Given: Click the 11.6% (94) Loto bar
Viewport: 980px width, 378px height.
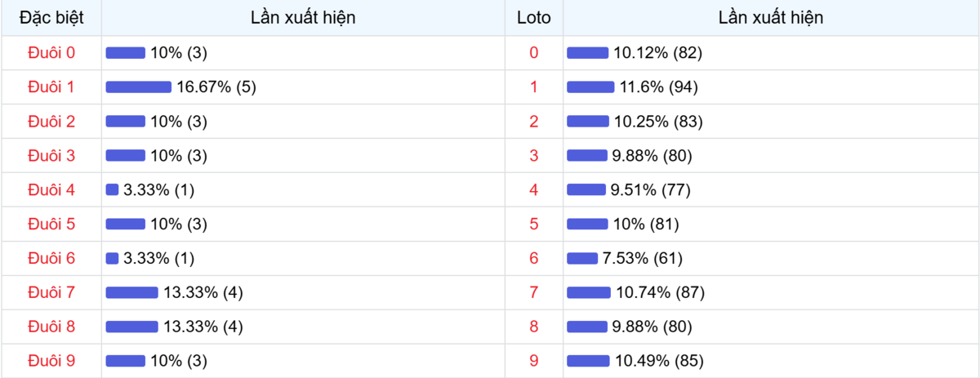Looking at the screenshot, I should (x=590, y=87).
